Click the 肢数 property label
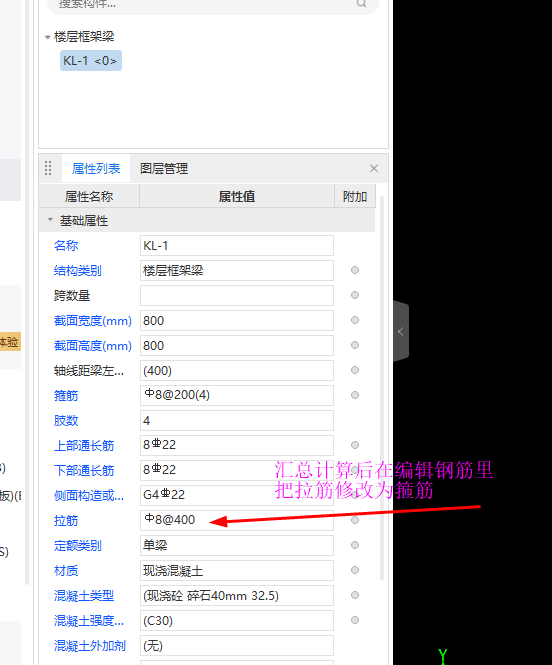Image resolution: width=552 pixels, height=665 pixels. [66, 421]
